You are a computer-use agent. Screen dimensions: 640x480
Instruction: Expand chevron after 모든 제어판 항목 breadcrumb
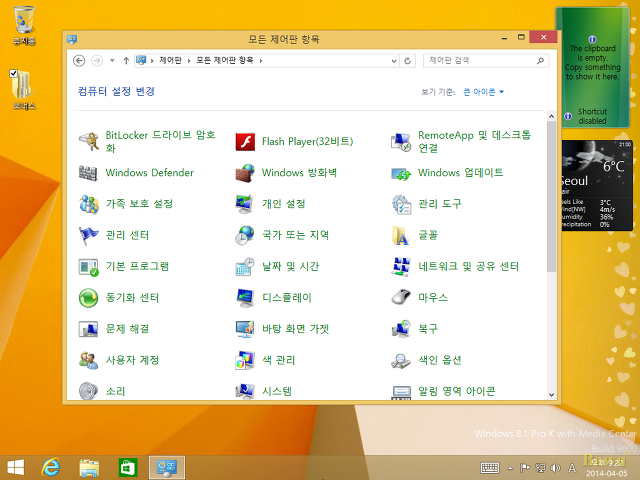coord(261,61)
